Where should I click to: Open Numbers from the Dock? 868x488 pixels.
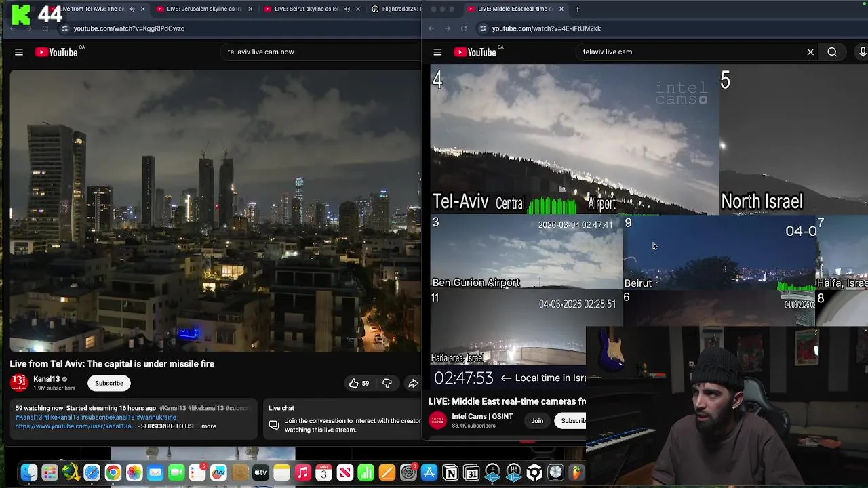pos(366,472)
